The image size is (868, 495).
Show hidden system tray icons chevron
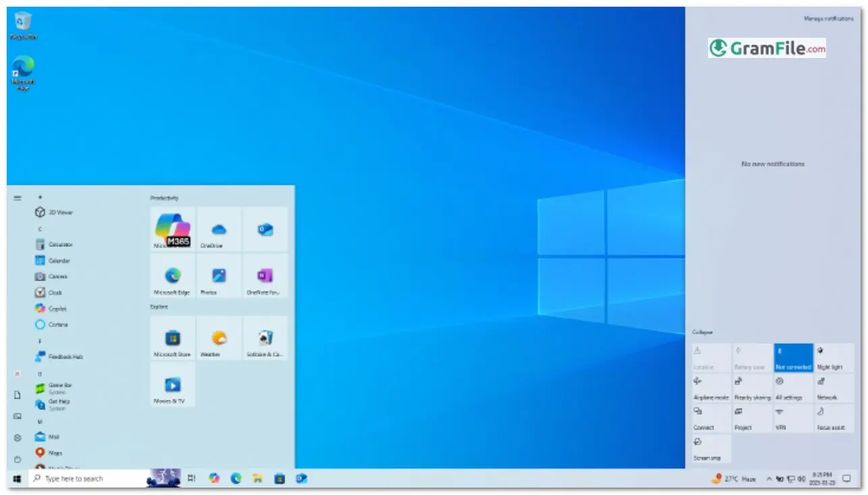pos(767,479)
